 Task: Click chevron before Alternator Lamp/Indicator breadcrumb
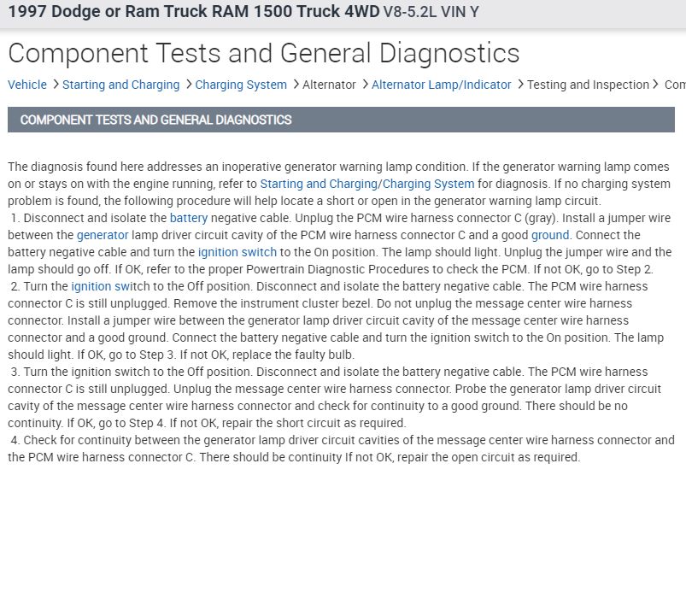[x=364, y=85]
